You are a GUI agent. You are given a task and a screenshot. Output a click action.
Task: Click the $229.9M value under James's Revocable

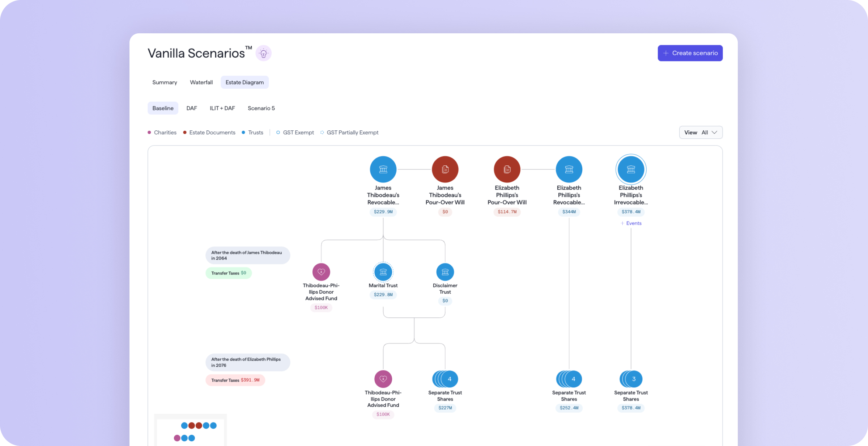click(383, 212)
